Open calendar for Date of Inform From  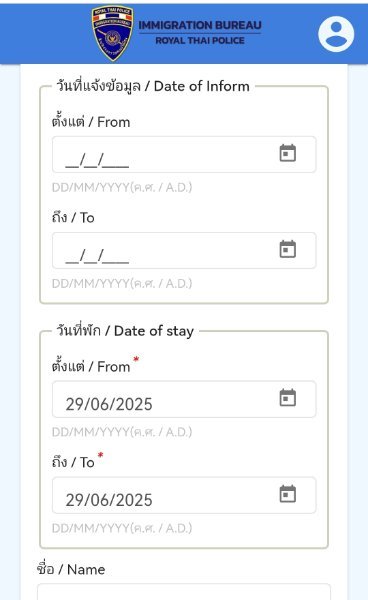[288, 153]
